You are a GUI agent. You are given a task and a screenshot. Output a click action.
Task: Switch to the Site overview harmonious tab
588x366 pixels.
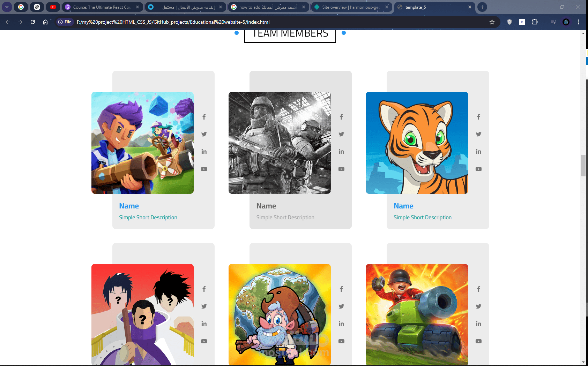[351, 7]
